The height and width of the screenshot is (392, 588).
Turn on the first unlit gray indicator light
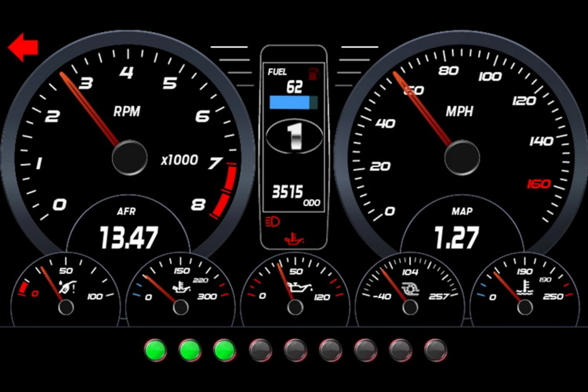point(260,350)
